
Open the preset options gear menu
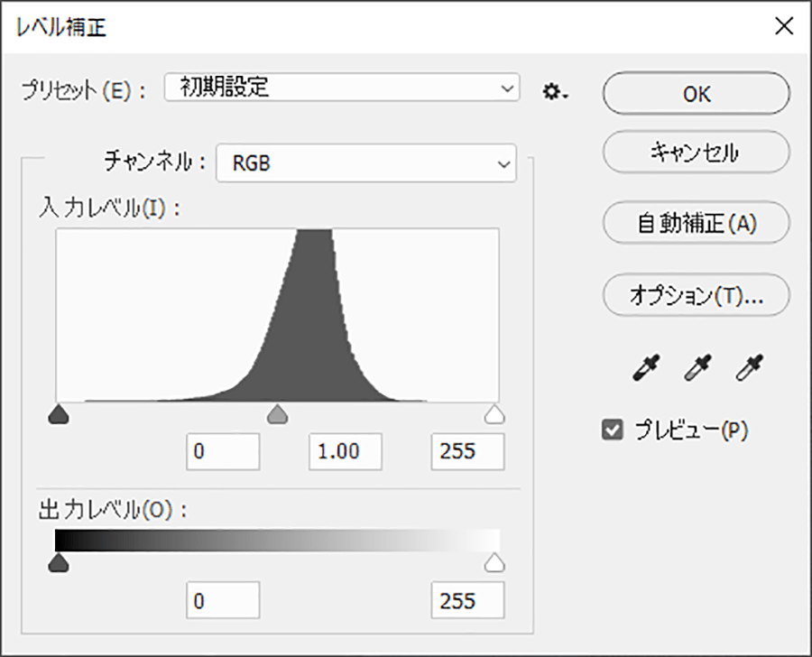[554, 91]
